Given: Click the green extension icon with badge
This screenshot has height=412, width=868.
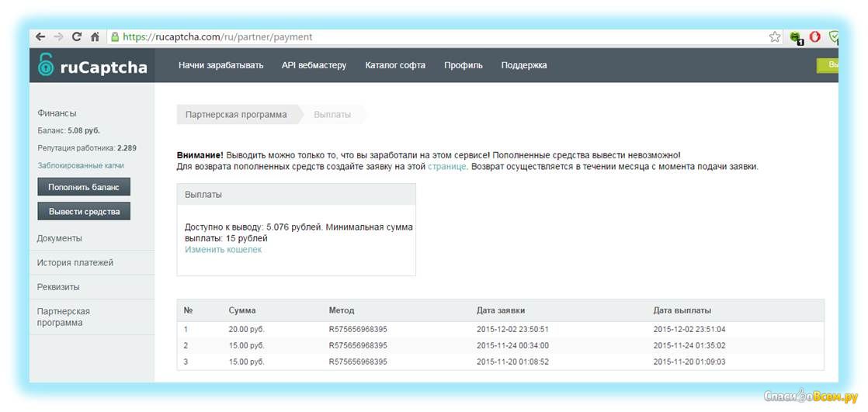Looking at the screenshot, I should [795, 36].
